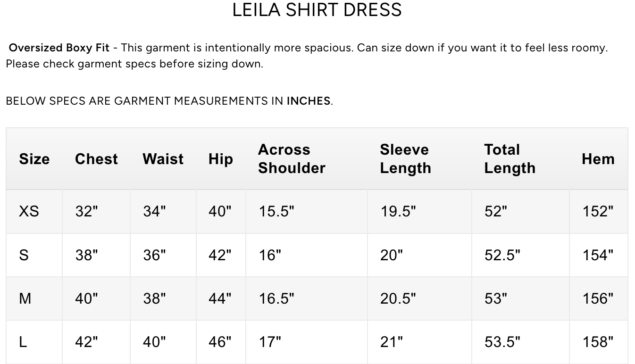Click the LEILA SHIRT DRESS title
The height and width of the screenshot is (364, 635).
(x=317, y=10)
